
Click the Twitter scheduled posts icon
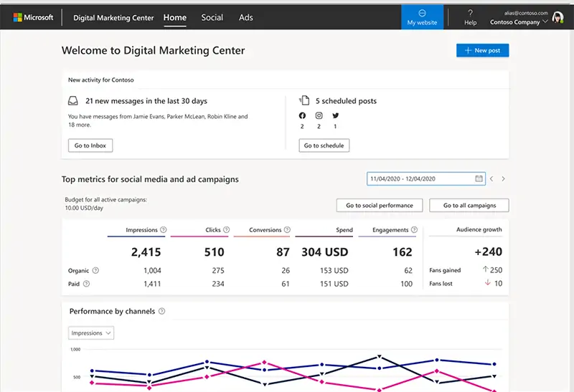pos(335,115)
